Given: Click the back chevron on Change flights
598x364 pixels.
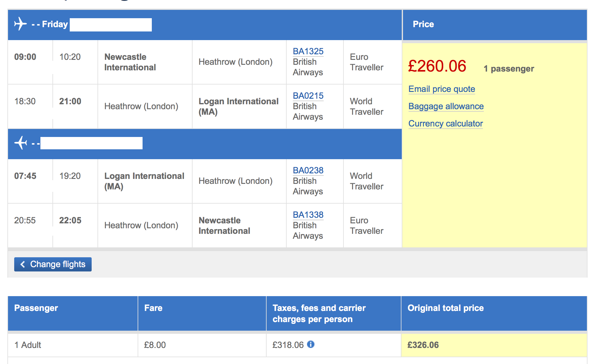Looking at the screenshot, I should [23, 264].
